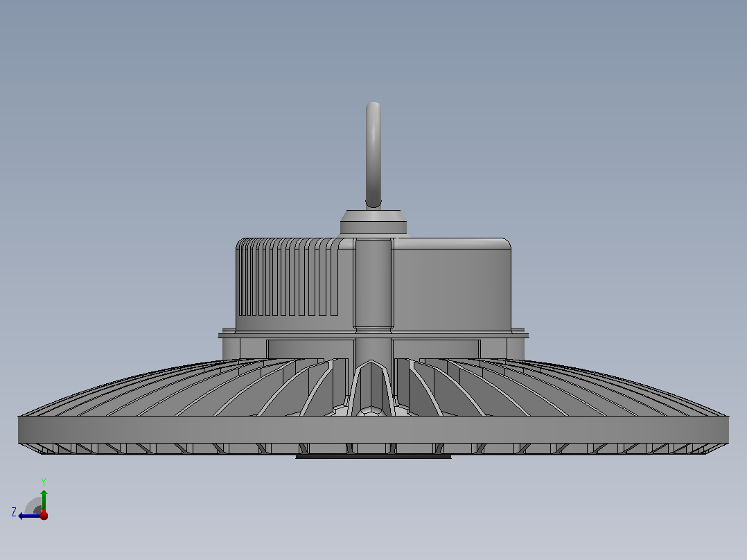Select the mounting cap below the hook ring
Screen dimensions: 747x560
point(373,223)
